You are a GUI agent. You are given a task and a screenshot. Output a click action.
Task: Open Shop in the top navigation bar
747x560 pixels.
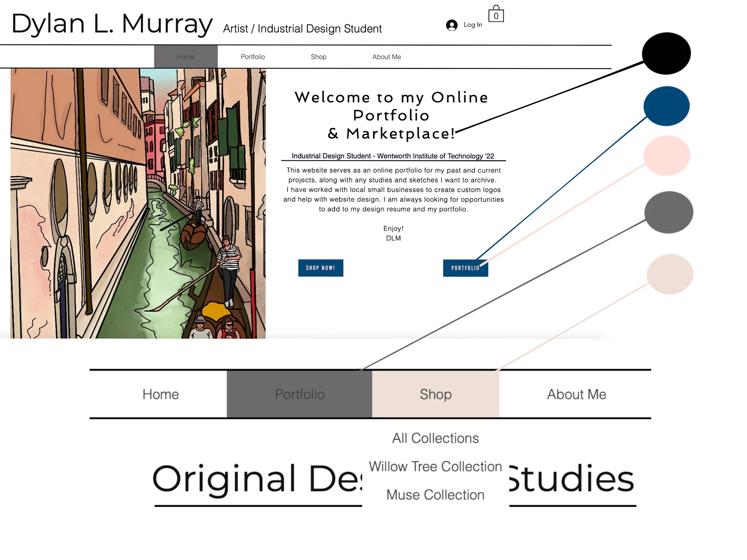click(319, 57)
